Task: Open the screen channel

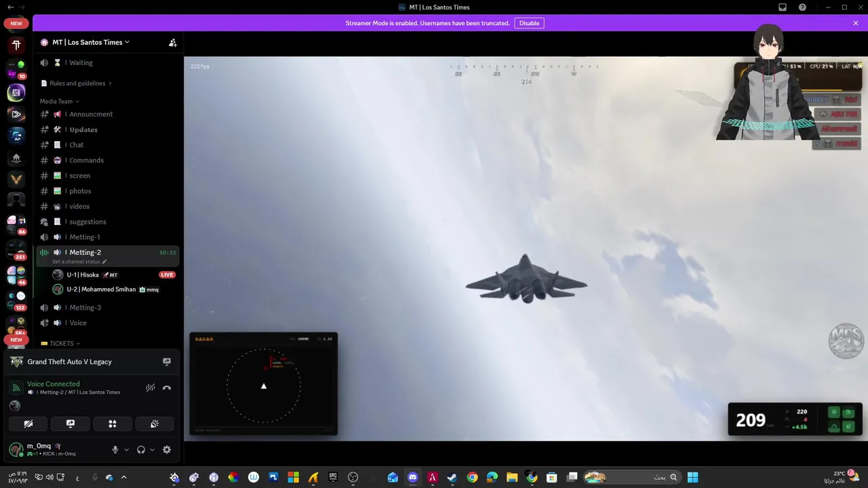Action: (x=108, y=176)
